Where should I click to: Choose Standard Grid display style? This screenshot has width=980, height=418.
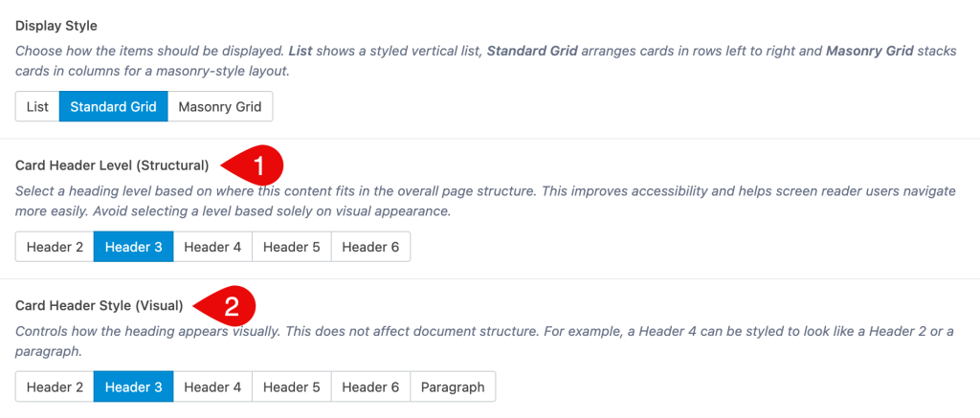tap(113, 107)
